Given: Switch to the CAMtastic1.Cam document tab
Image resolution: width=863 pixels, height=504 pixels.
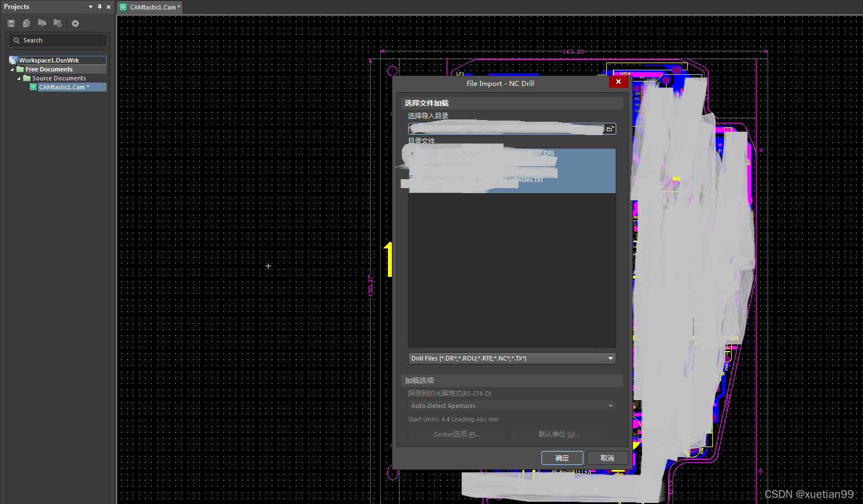Looking at the screenshot, I should [150, 7].
